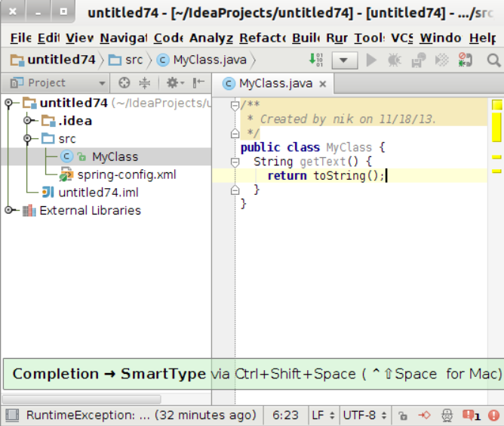The height and width of the screenshot is (426, 504).
Task: Click the large yellow warning stripe mark
Action: (x=497, y=127)
